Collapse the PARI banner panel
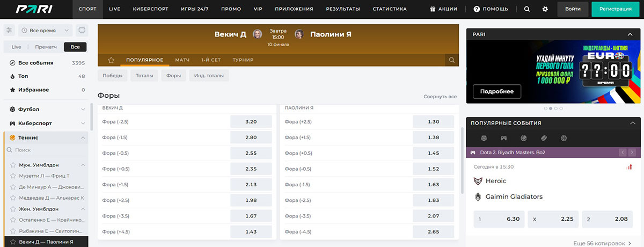644x247 pixels. pyautogui.click(x=631, y=34)
